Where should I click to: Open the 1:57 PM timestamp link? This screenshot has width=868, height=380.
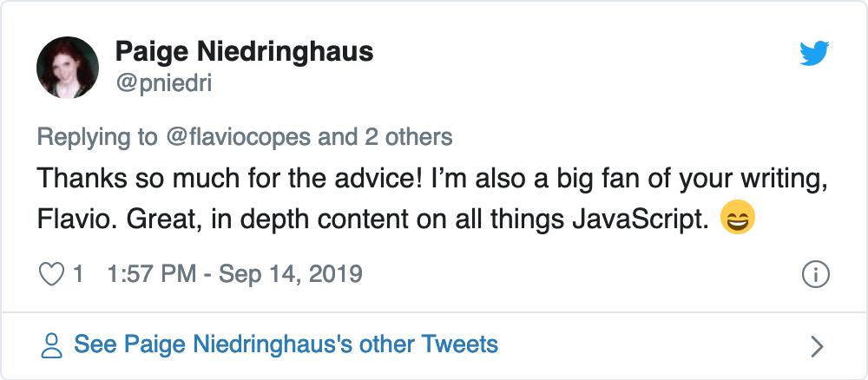pos(149,275)
